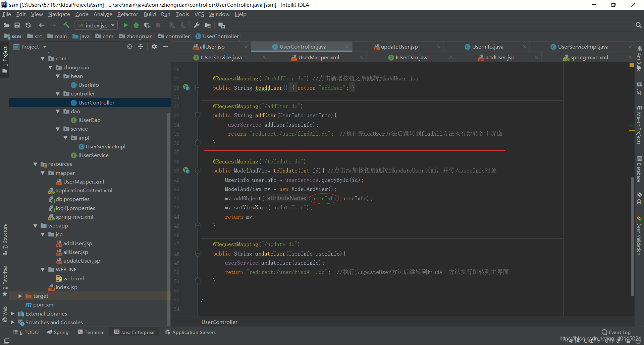The width and height of the screenshot is (644, 345).
Task: Click the gutter bean icon on line 39
Action: (186, 170)
